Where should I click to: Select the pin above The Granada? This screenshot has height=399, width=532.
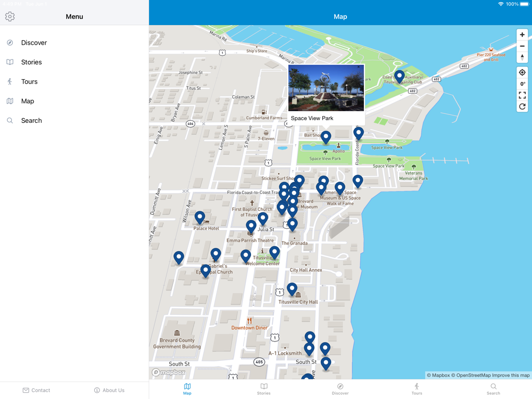[x=293, y=225]
